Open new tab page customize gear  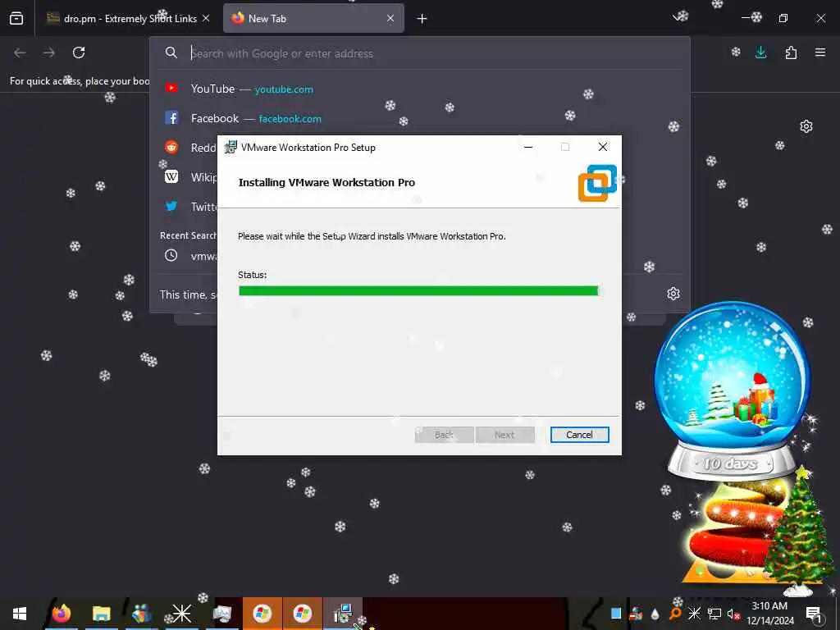coord(806,126)
